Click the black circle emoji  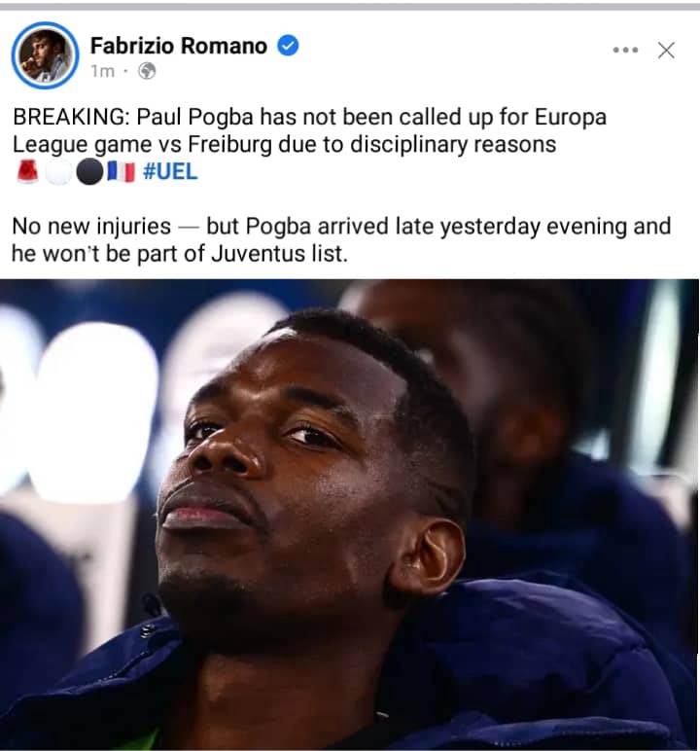89,172
